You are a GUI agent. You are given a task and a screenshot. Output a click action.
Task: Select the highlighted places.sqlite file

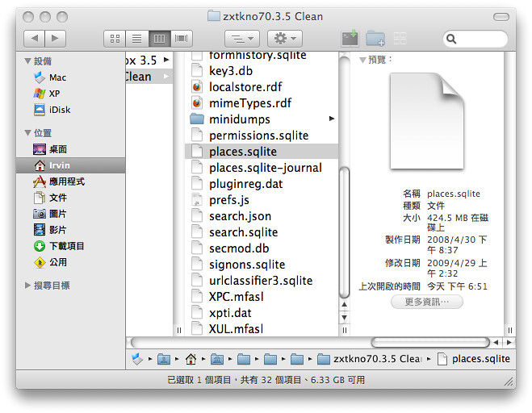click(262, 151)
